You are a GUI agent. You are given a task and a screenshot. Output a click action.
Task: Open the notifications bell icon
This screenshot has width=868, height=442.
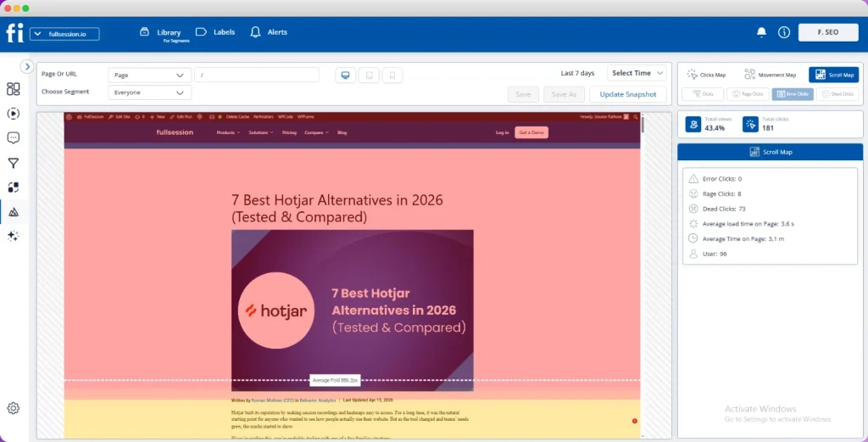[762, 32]
